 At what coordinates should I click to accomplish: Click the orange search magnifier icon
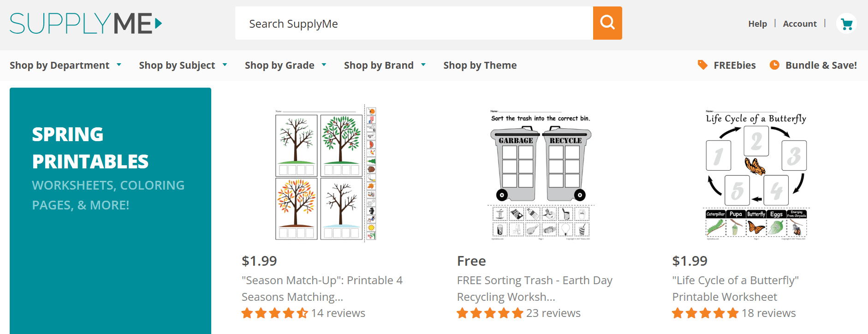607,23
